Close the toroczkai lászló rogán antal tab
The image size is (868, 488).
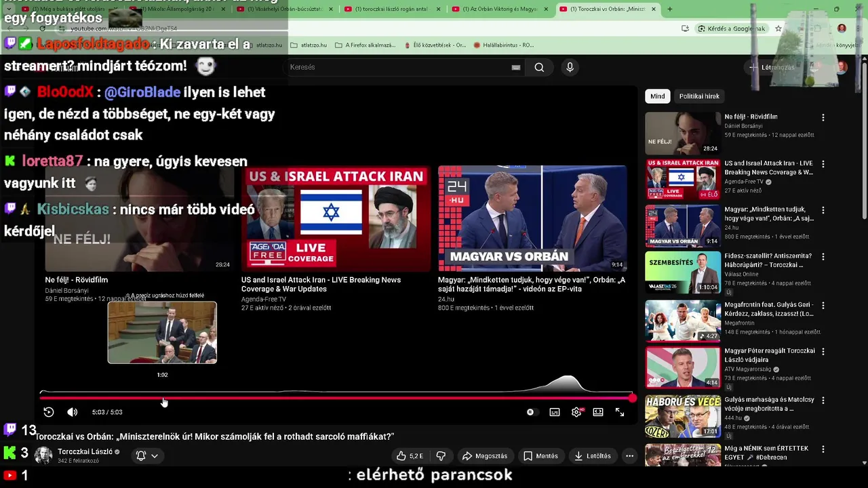[438, 9]
